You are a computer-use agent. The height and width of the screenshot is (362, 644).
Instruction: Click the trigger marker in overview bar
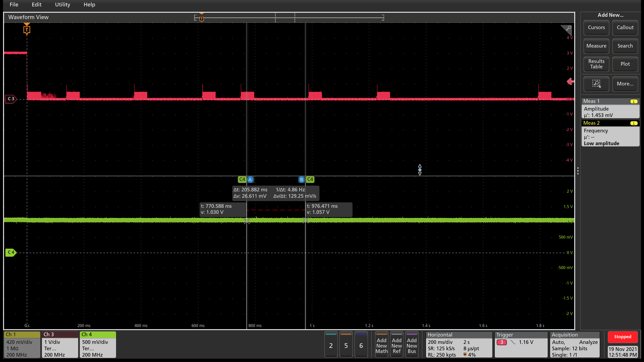pyautogui.click(x=202, y=19)
